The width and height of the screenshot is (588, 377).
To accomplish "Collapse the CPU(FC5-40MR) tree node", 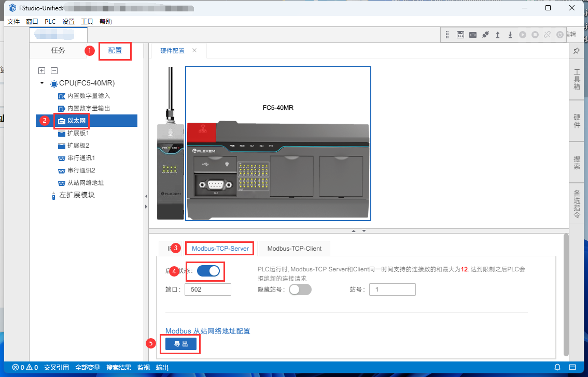I will point(41,83).
